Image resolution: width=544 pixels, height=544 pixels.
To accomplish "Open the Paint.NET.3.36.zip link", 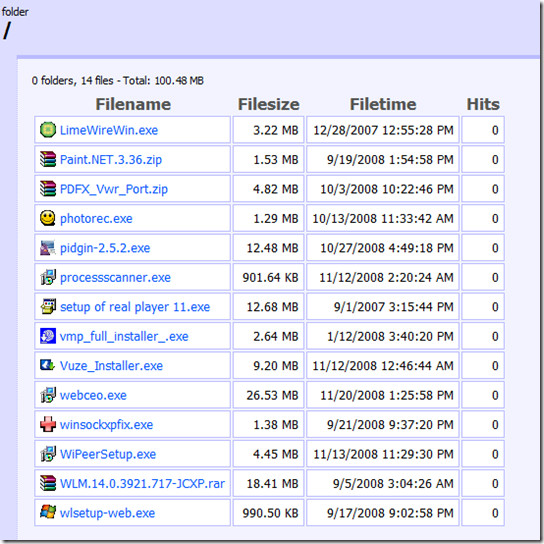I will tap(111, 160).
